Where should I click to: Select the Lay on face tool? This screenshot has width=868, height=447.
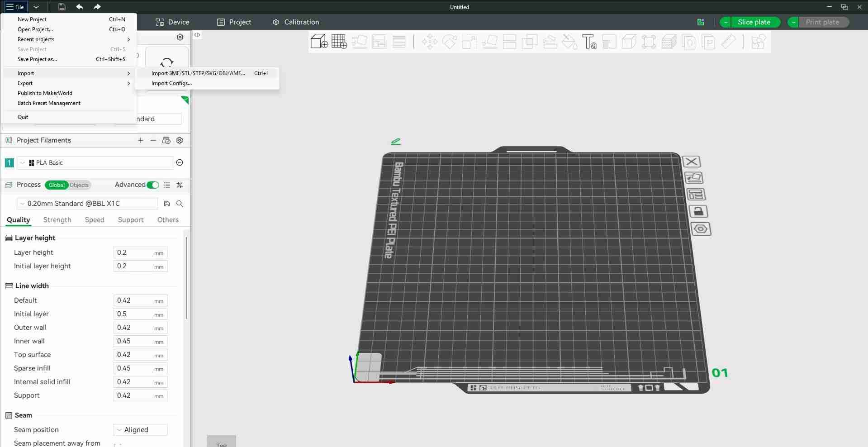(490, 42)
